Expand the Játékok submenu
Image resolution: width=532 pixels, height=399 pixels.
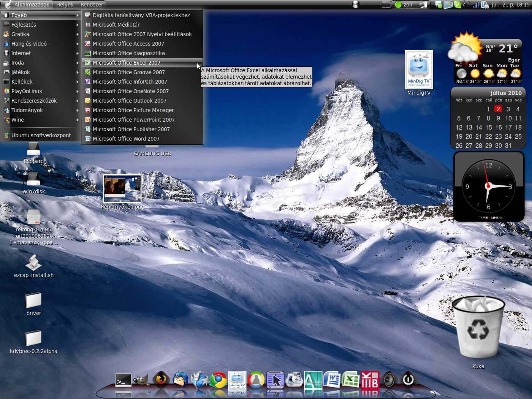(41, 72)
